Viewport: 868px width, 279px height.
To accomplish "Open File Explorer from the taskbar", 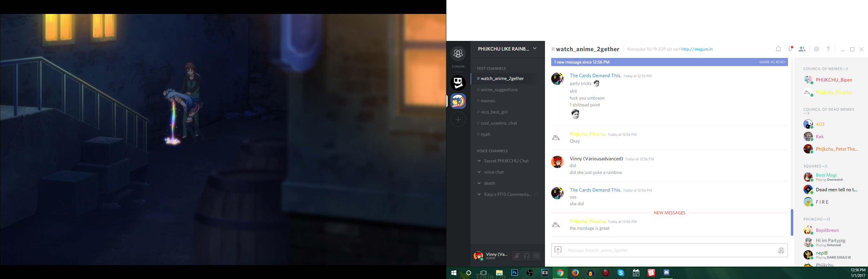I will [x=499, y=273].
